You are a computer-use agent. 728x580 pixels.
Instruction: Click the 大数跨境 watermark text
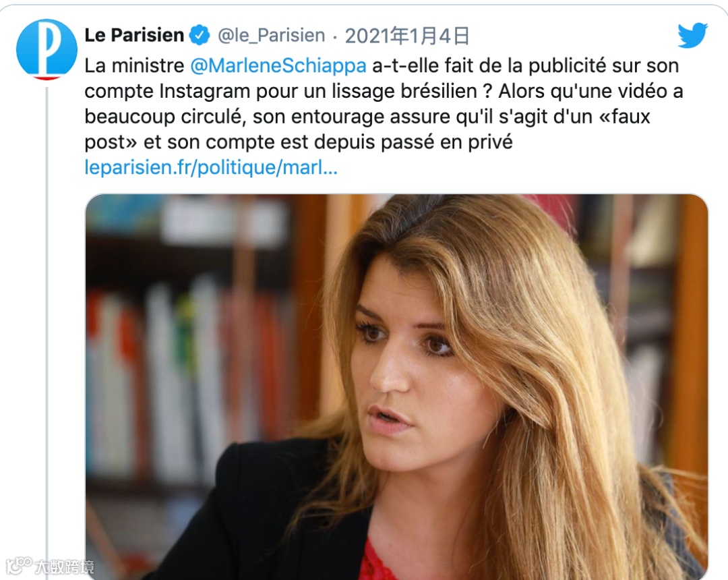[65, 567]
